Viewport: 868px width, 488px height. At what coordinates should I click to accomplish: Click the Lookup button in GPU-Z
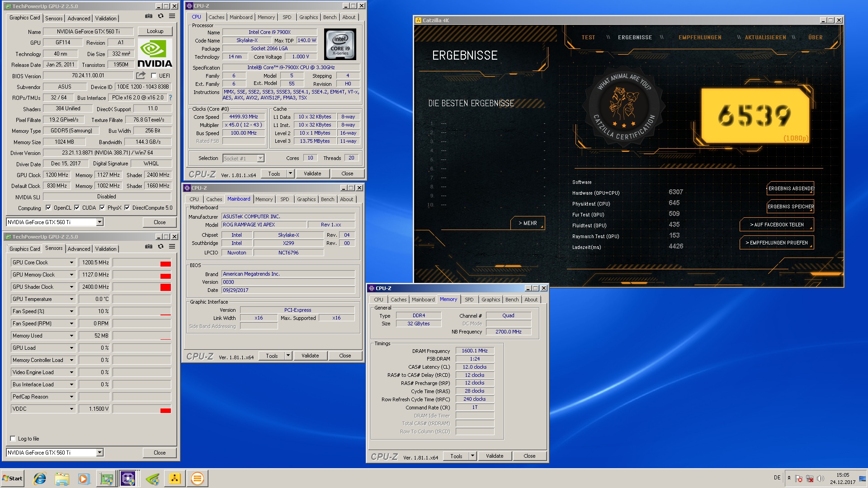[x=155, y=31]
